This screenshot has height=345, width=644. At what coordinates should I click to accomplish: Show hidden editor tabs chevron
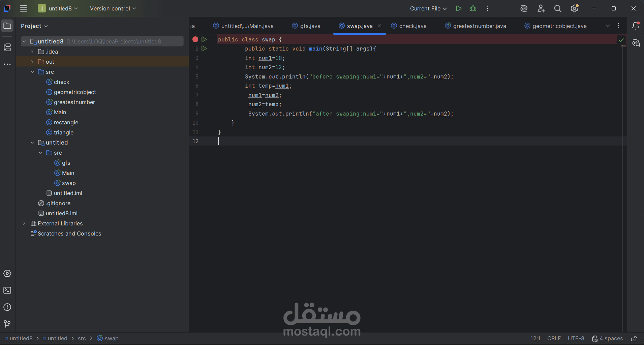(x=608, y=26)
